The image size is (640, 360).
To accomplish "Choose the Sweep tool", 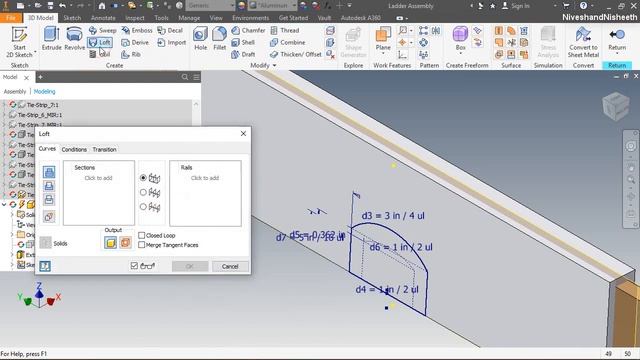I will tap(103, 30).
